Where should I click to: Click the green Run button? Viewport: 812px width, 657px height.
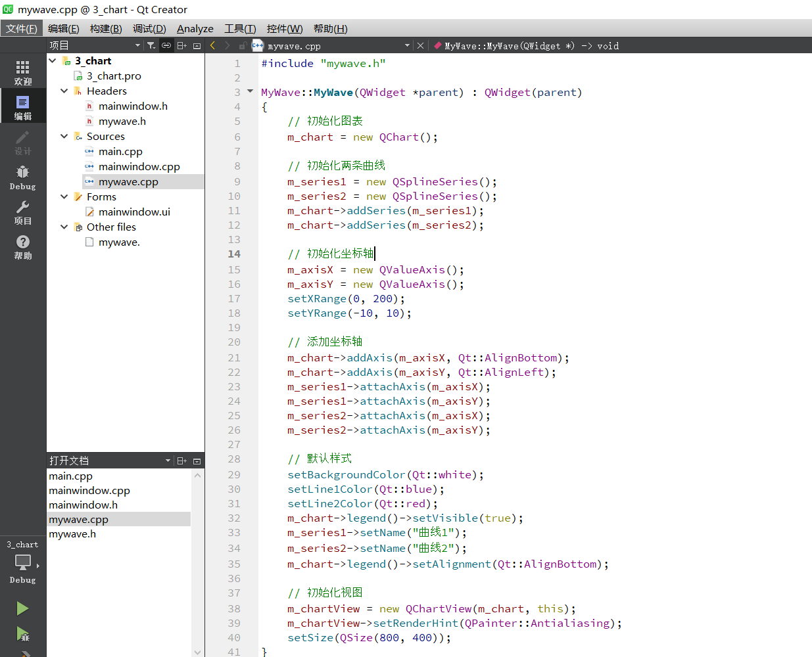[23, 608]
